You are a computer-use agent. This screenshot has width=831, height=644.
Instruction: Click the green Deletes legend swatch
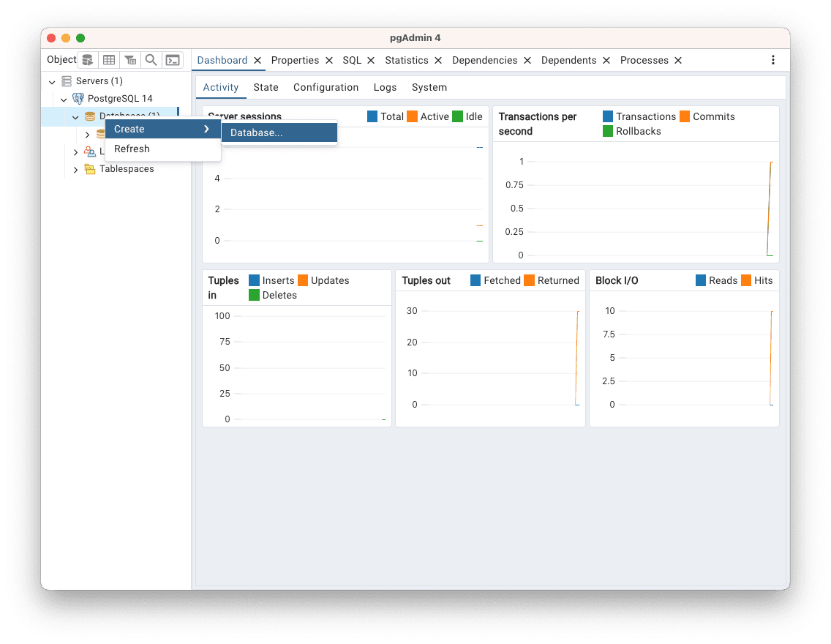click(x=254, y=295)
